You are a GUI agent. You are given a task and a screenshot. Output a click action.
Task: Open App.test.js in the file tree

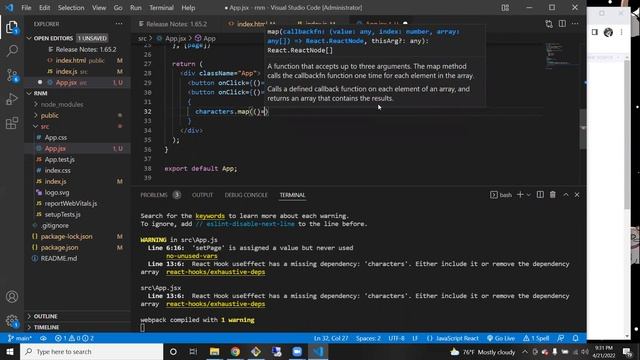pyautogui.click(x=60, y=160)
